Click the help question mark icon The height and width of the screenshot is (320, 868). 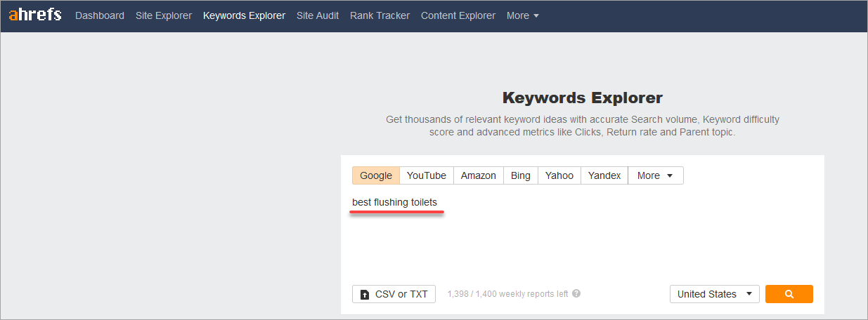(576, 294)
